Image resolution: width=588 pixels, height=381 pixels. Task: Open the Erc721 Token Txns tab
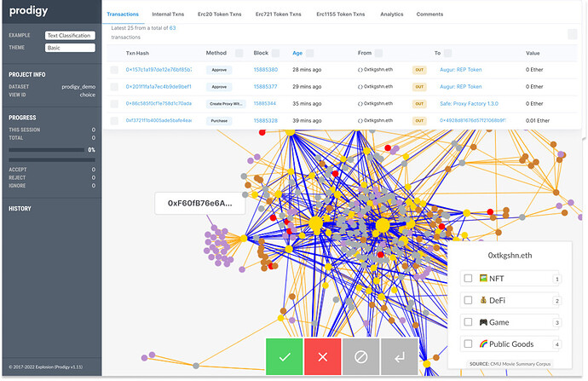click(279, 14)
